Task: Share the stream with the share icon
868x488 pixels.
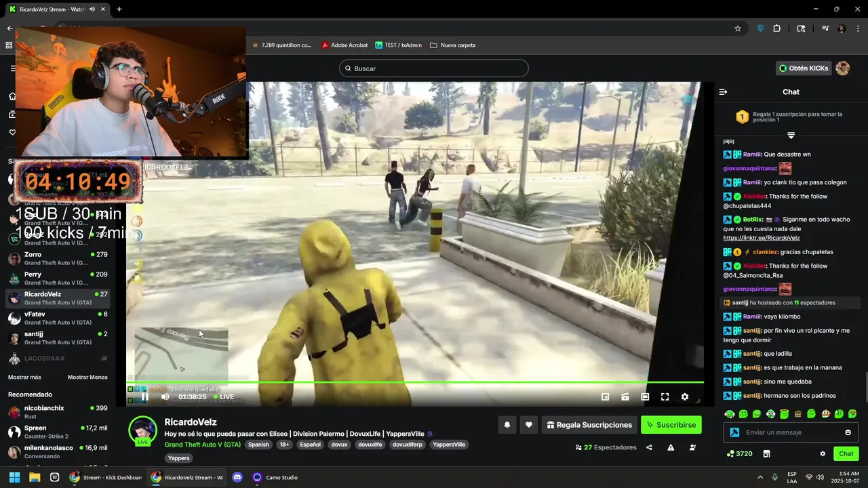Action: tap(649, 447)
